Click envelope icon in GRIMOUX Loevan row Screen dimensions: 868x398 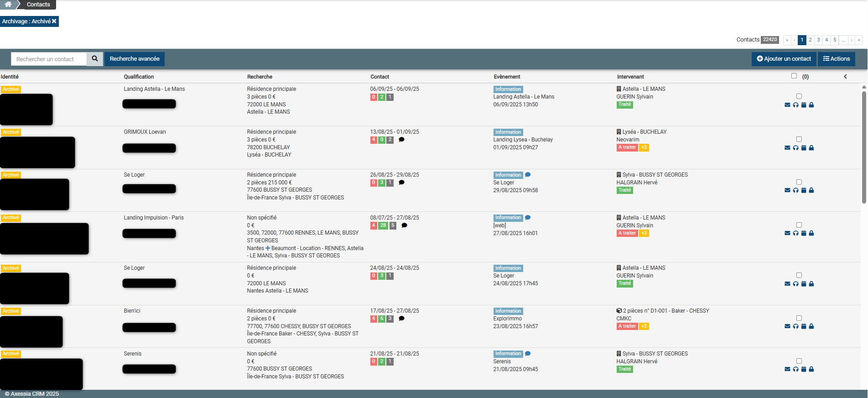(x=787, y=148)
